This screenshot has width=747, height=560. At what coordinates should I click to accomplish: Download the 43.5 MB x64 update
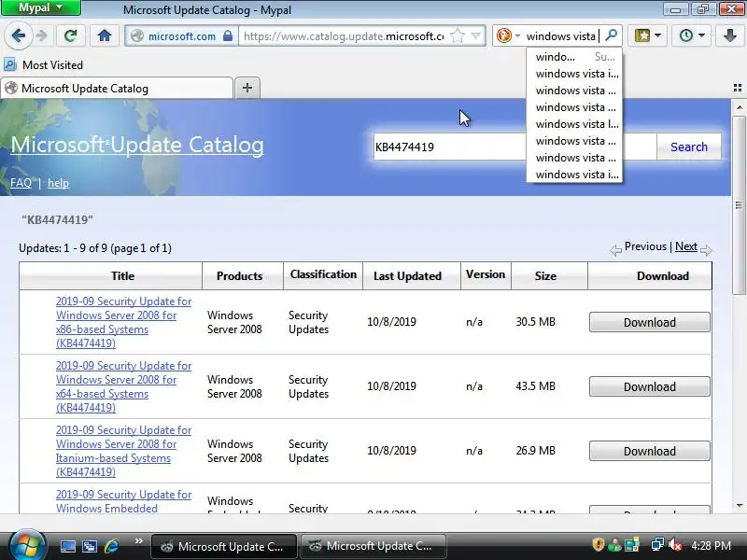(x=649, y=386)
